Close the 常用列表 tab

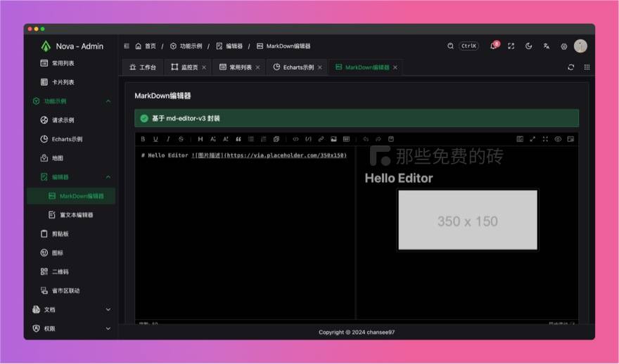pos(257,68)
